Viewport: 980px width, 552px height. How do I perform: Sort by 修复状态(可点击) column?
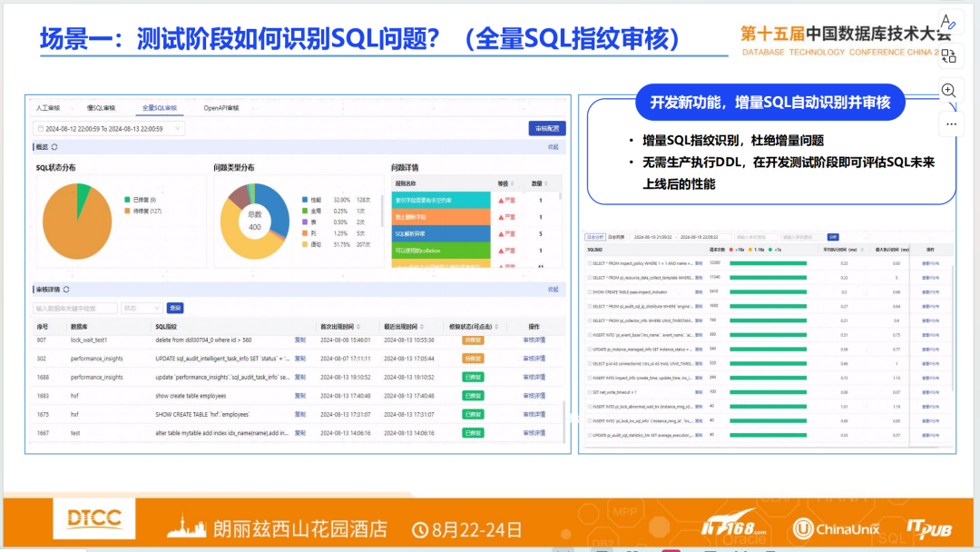click(497, 327)
